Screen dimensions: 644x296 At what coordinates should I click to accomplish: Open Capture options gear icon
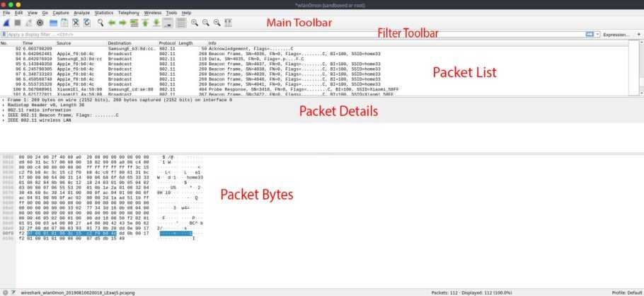coord(40,23)
